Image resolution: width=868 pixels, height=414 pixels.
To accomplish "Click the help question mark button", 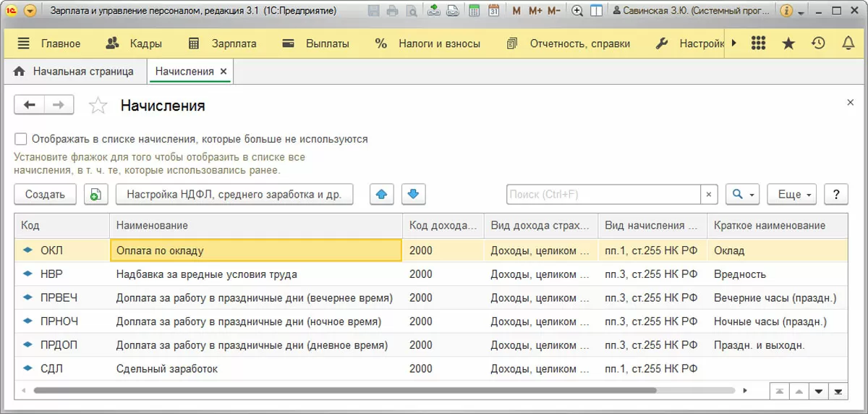I will point(836,194).
